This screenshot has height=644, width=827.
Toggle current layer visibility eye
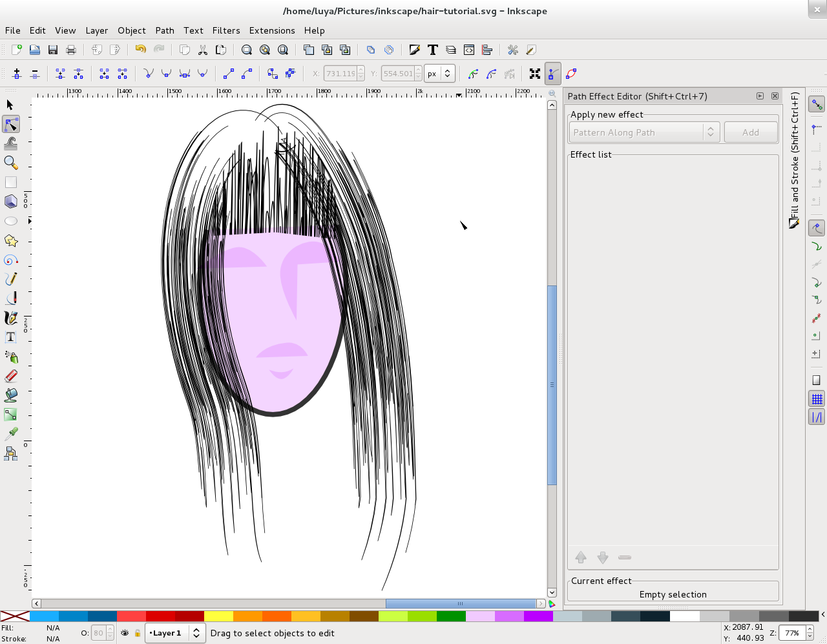coord(125,633)
